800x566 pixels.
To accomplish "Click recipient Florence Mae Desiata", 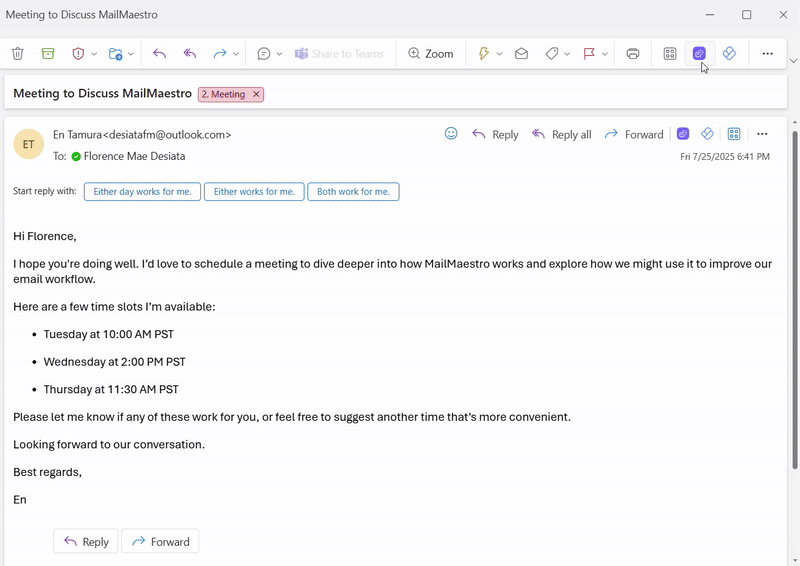I will click(x=134, y=156).
